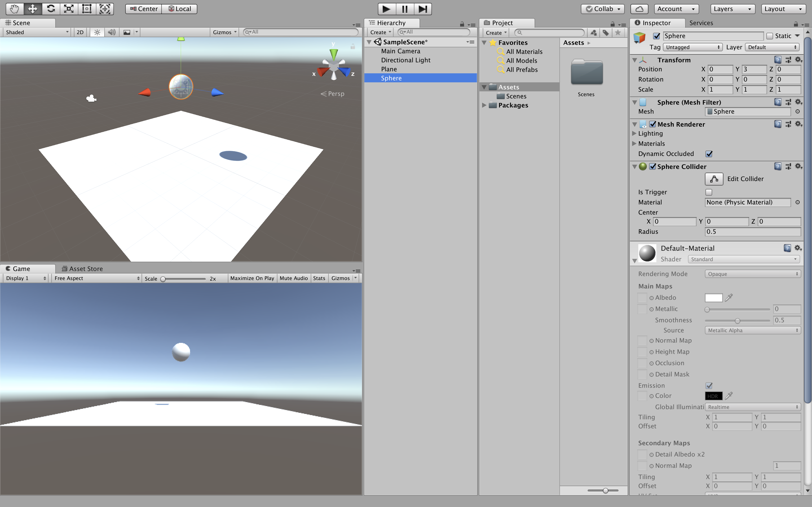This screenshot has height=507, width=812.
Task: Toggle the Static checkbox
Action: click(x=770, y=36)
